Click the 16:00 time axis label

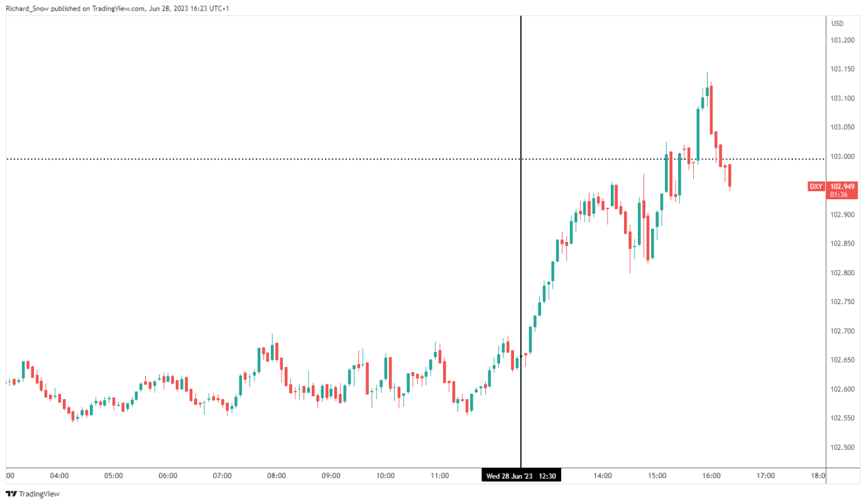[711, 476]
